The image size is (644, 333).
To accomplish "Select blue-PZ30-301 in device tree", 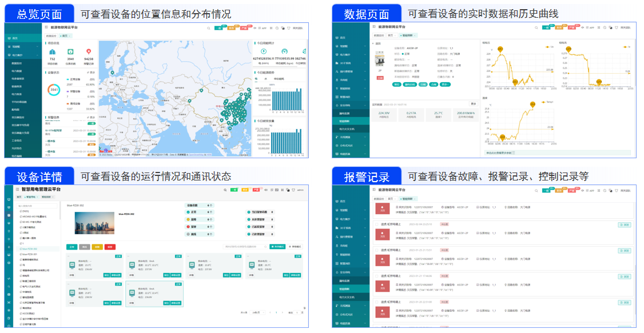I will pyautogui.click(x=30, y=254).
